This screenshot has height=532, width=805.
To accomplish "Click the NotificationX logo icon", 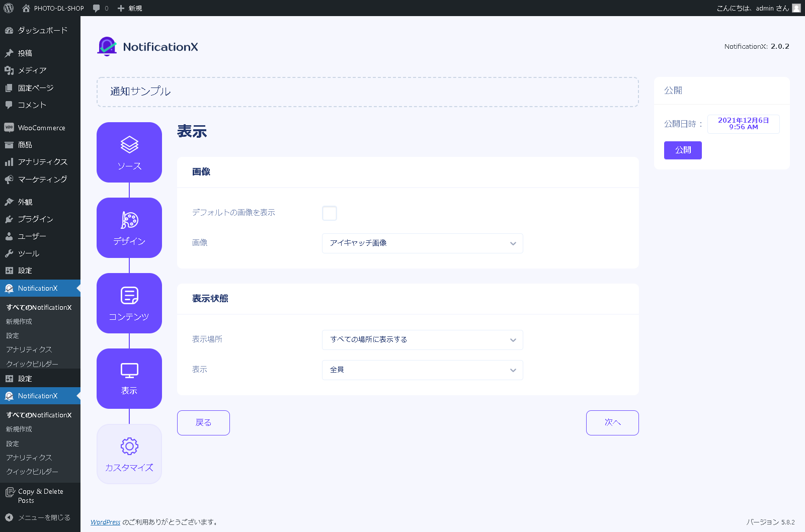I will pos(107,46).
